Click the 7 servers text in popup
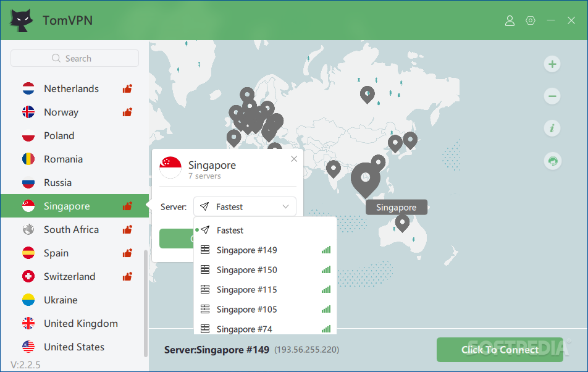This screenshot has width=588, height=372. click(x=205, y=176)
